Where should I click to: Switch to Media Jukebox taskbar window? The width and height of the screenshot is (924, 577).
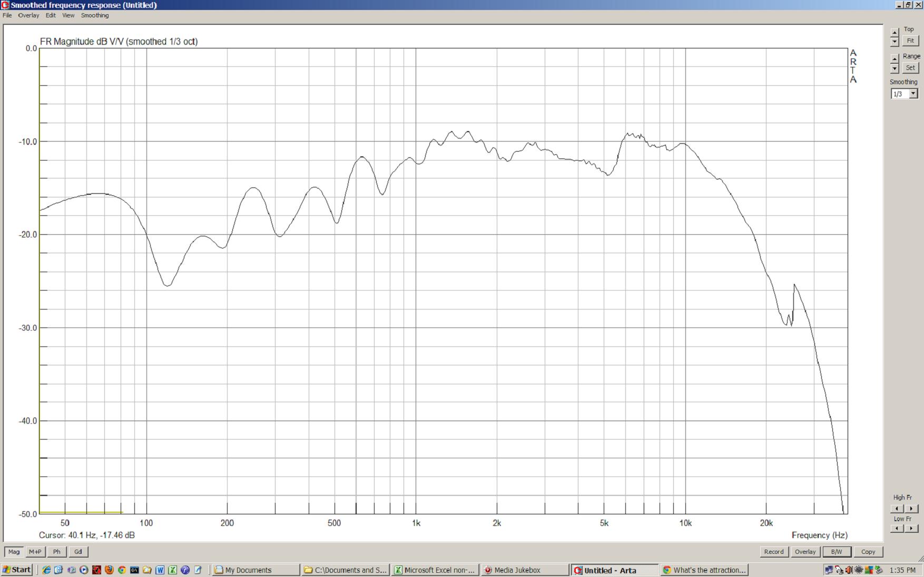(525, 570)
